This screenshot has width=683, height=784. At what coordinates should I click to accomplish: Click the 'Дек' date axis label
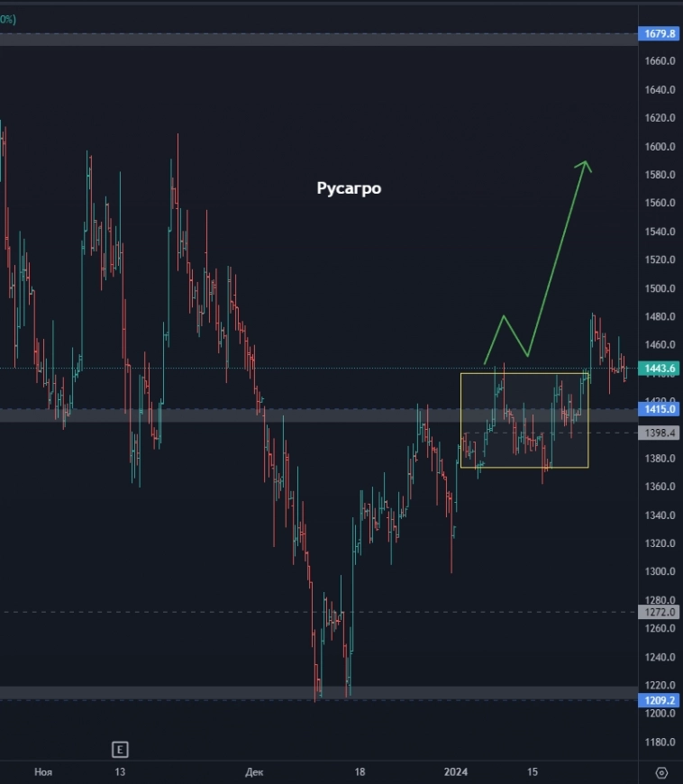coord(254,772)
